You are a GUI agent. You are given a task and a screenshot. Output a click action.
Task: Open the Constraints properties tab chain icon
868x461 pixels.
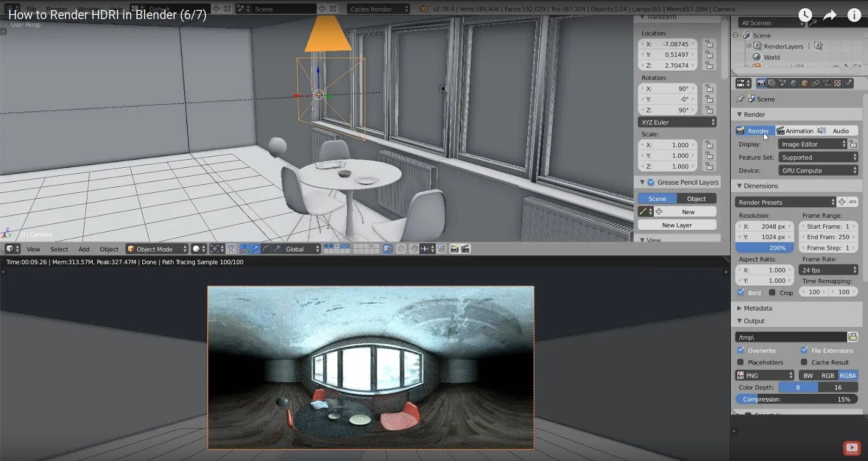pyautogui.click(x=815, y=83)
